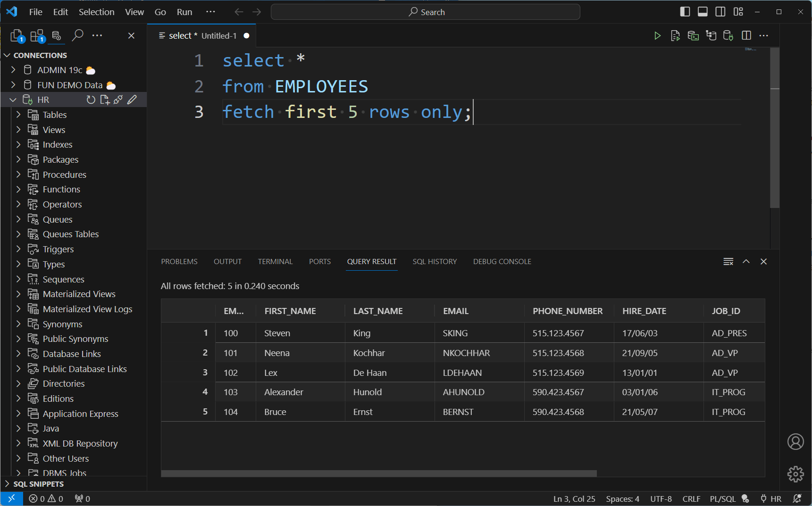Open the Run menu

[184, 12]
